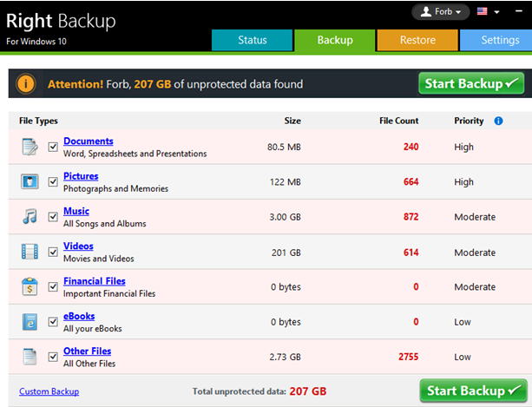This screenshot has width=532, height=407.
Task: Click the 201 GB size value
Action: click(x=286, y=253)
